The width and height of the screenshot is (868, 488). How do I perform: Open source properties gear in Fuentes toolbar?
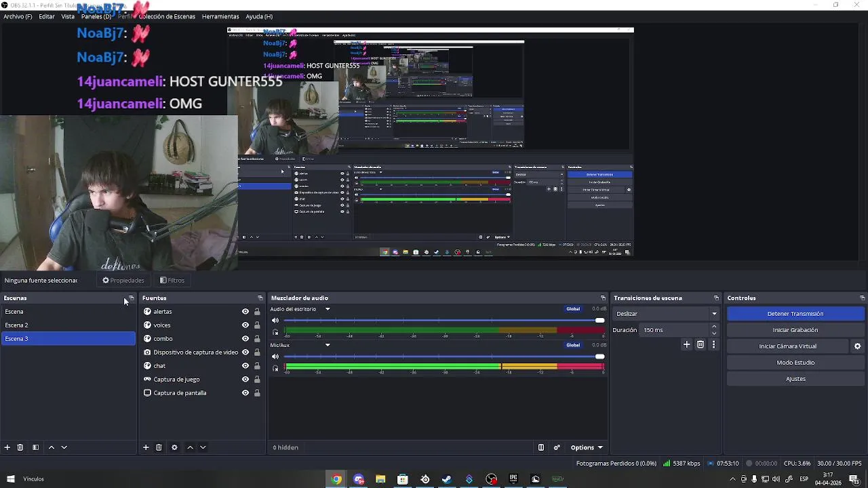tap(174, 447)
